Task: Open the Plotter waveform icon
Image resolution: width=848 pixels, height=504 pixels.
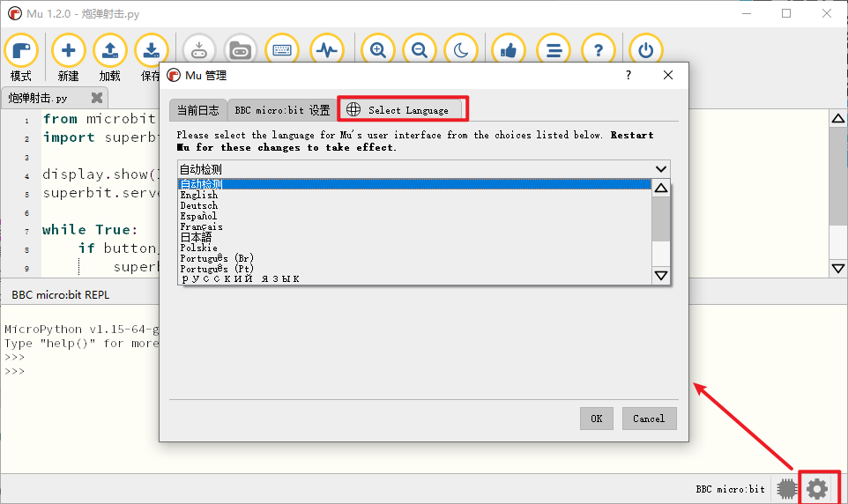Action: pyautogui.click(x=327, y=51)
